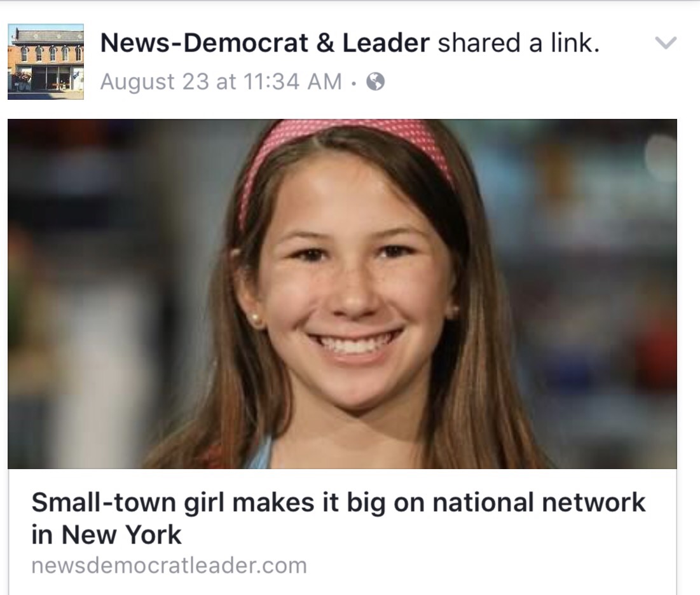Click the newsdemocratleader.com domain text

(169, 566)
